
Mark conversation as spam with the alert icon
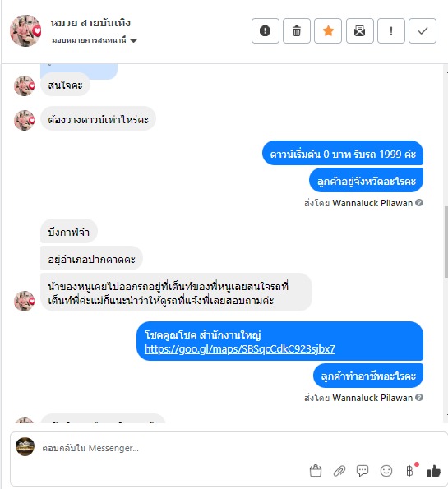[x=266, y=31]
